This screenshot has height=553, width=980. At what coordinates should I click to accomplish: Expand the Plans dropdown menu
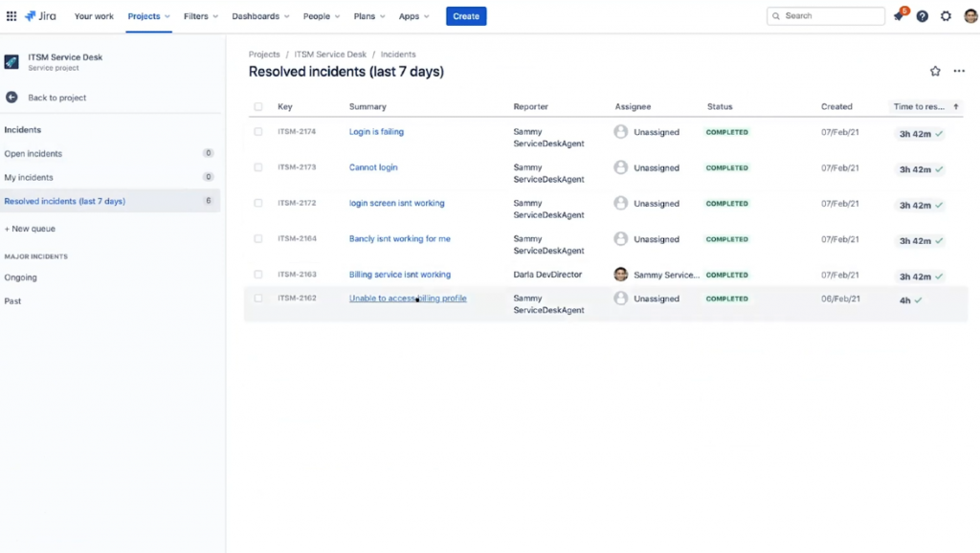[x=369, y=16]
